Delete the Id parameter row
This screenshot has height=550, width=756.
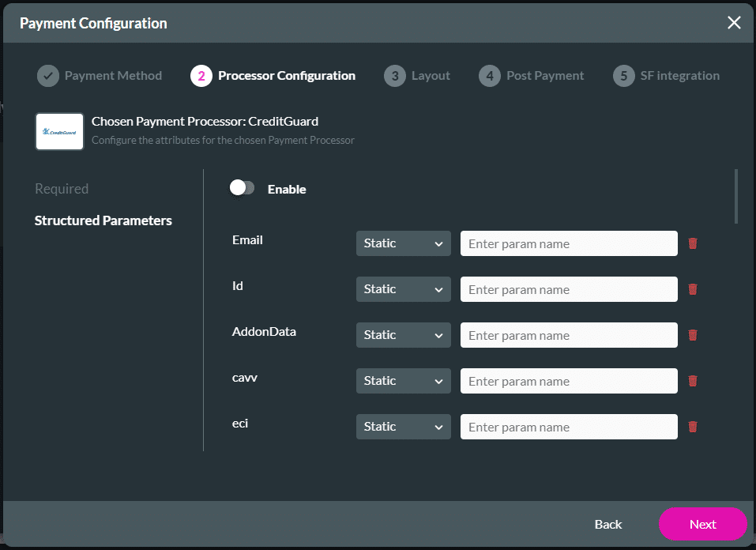(x=693, y=289)
